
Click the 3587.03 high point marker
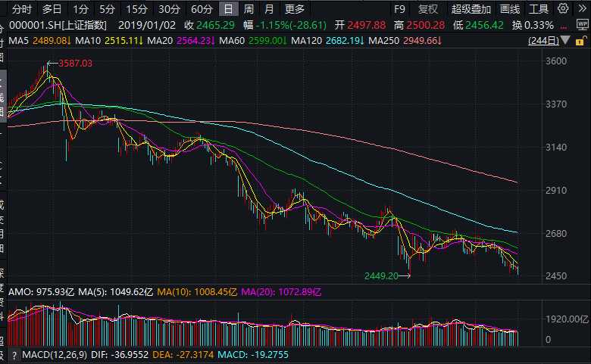click(x=75, y=64)
